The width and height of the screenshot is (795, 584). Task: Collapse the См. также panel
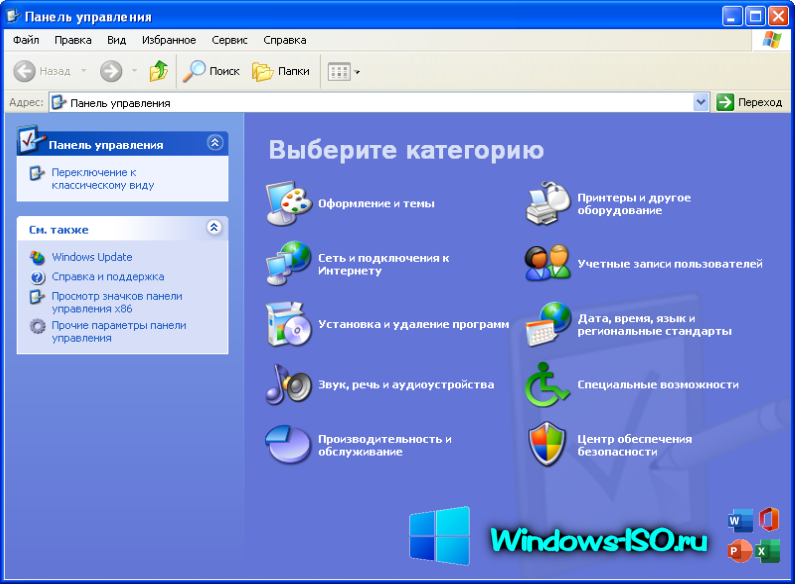pyautogui.click(x=214, y=227)
